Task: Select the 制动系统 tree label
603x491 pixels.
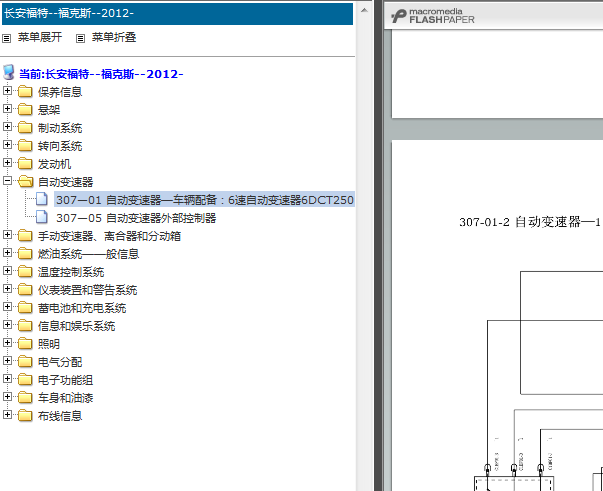Action: click(60, 128)
